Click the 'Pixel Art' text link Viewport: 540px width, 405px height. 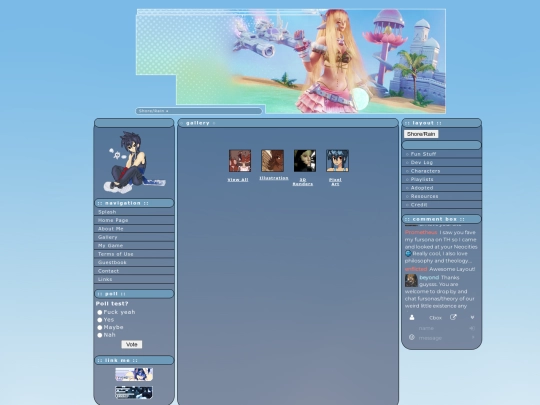pos(335,182)
